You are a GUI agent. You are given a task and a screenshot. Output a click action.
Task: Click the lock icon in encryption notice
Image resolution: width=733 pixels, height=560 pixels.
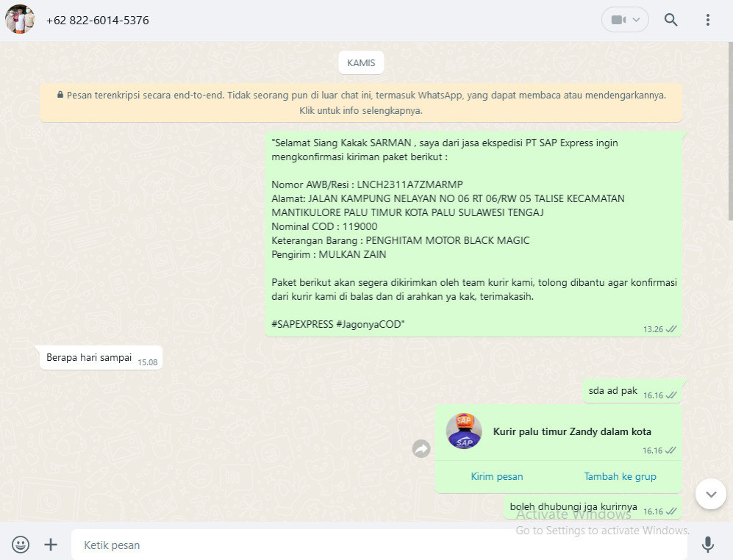coord(60,95)
